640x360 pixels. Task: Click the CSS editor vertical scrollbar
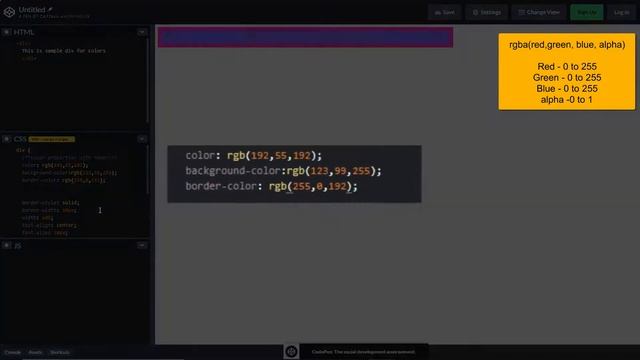click(x=148, y=169)
